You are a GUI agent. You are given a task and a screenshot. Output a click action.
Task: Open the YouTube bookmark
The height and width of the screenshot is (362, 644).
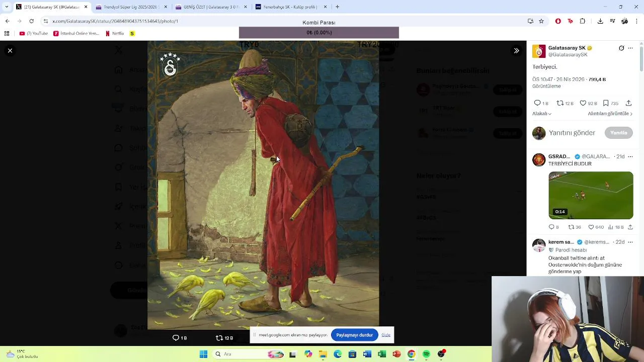34,34
